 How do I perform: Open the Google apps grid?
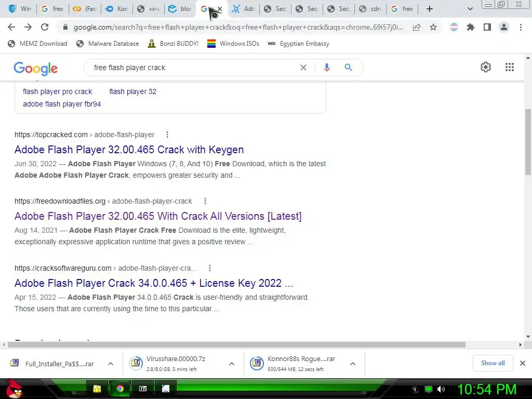(x=510, y=67)
